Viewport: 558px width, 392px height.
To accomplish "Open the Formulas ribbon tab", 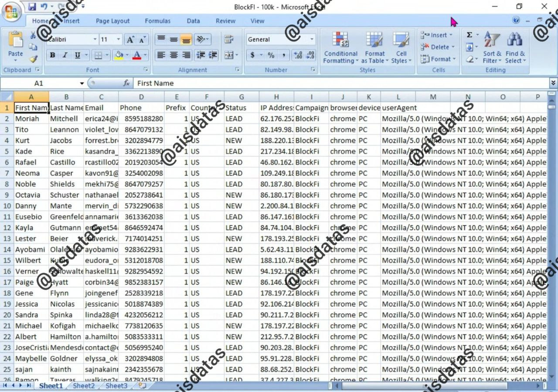I will click(158, 21).
